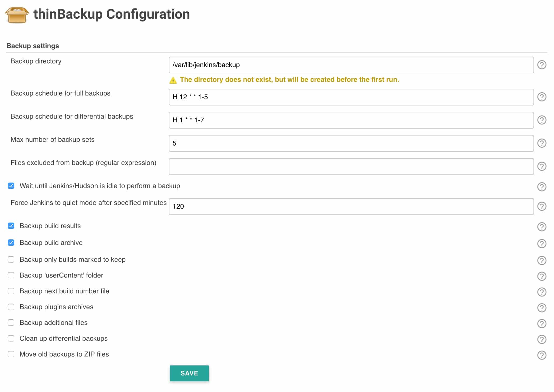Image resolution: width=554 pixels, height=392 pixels.
Task: Open help for differential backups schedule
Action: tap(542, 120)
